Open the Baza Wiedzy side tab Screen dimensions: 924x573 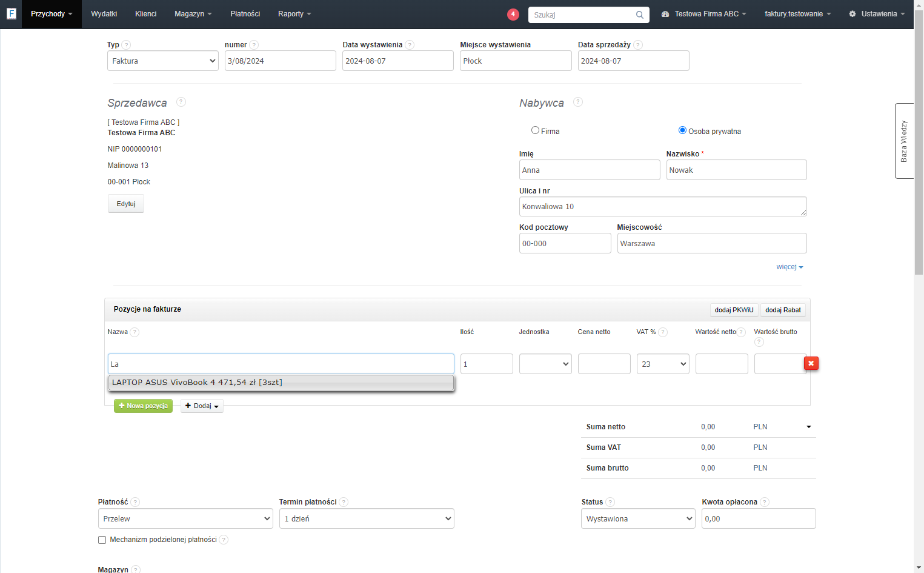point(904,141)
